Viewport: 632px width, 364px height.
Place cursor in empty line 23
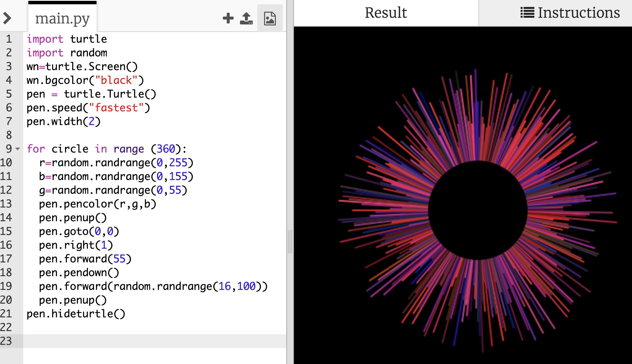[x=143, y=341]
